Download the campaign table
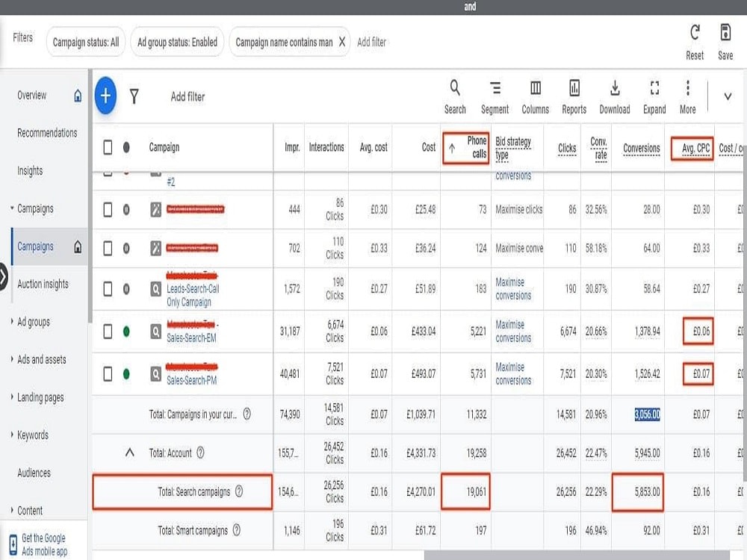The width and height of the screenshot is (747, 560). point(615,96)
